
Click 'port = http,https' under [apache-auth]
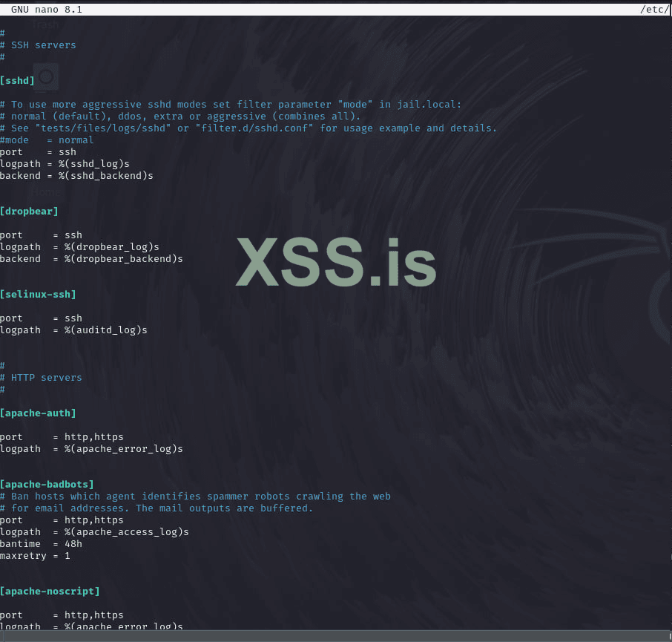click(62, 437)
